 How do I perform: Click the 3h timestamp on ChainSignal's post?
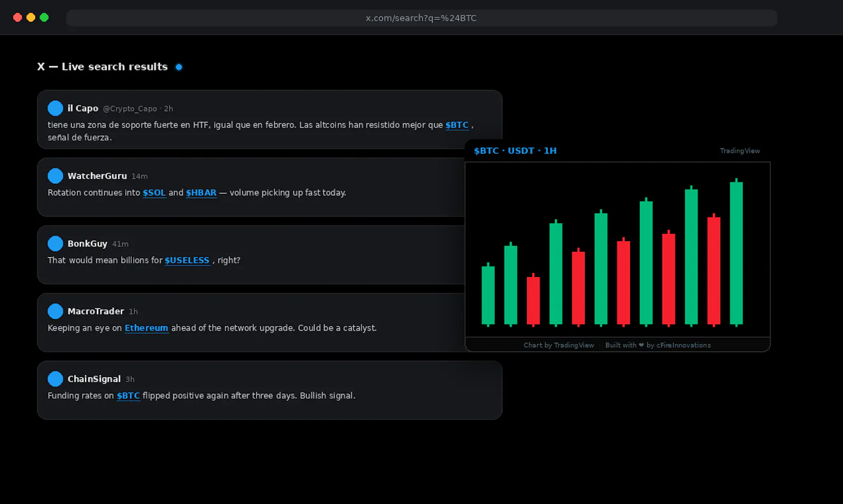(130, 379)
